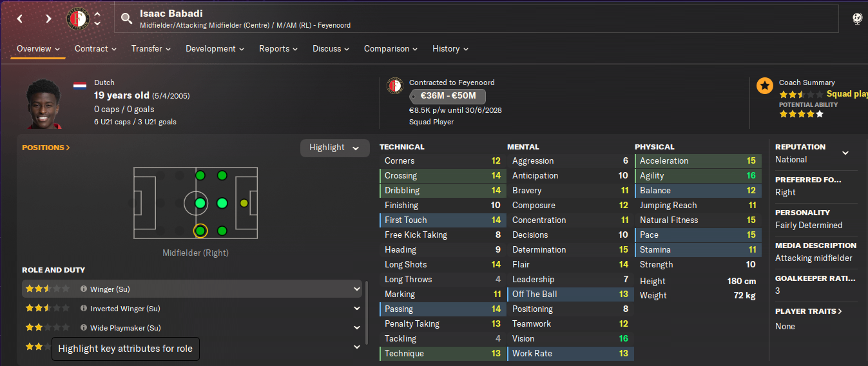Click the forward navigation arrow
This screenshot has width=868, height=366.
(48, 19)
